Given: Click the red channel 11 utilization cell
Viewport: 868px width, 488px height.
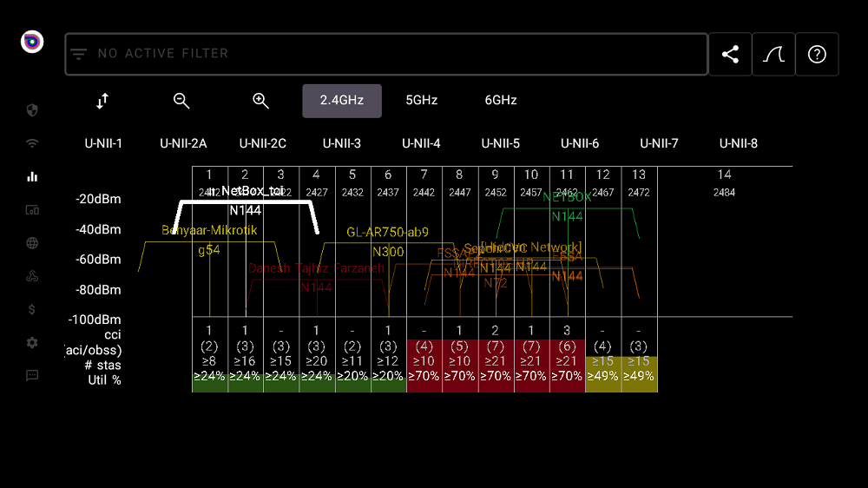Looking at the screenshot, I should coord(567,377).
